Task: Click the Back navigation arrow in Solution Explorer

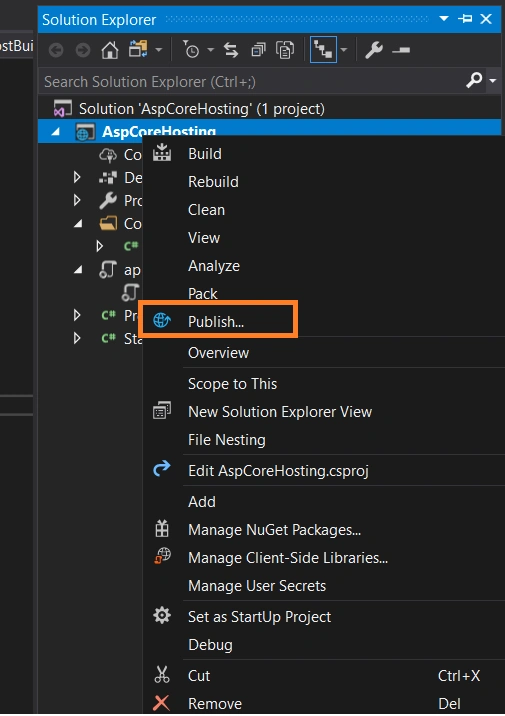Action: 56,50
